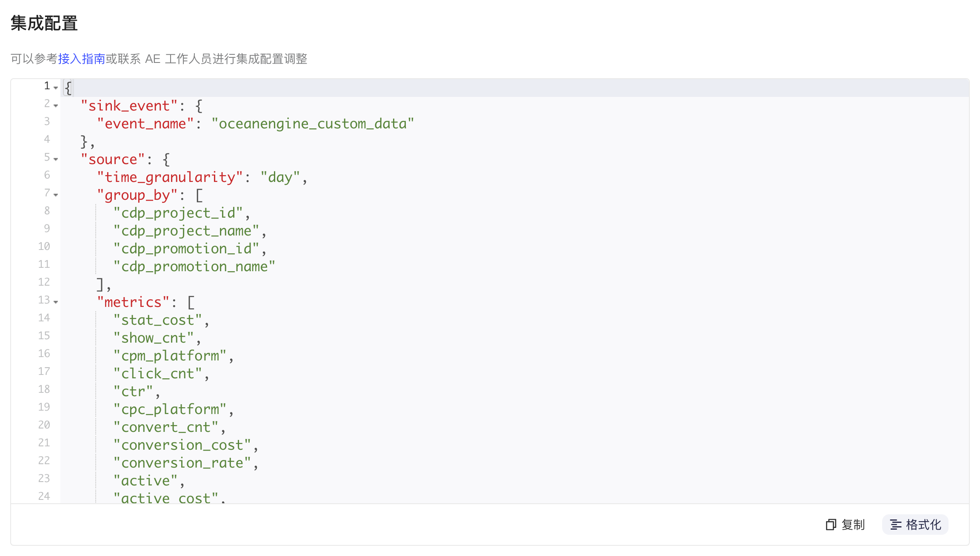Click the opening brace on line 1
This screenshot has height=556, width=980.
(x=68, y=88)
